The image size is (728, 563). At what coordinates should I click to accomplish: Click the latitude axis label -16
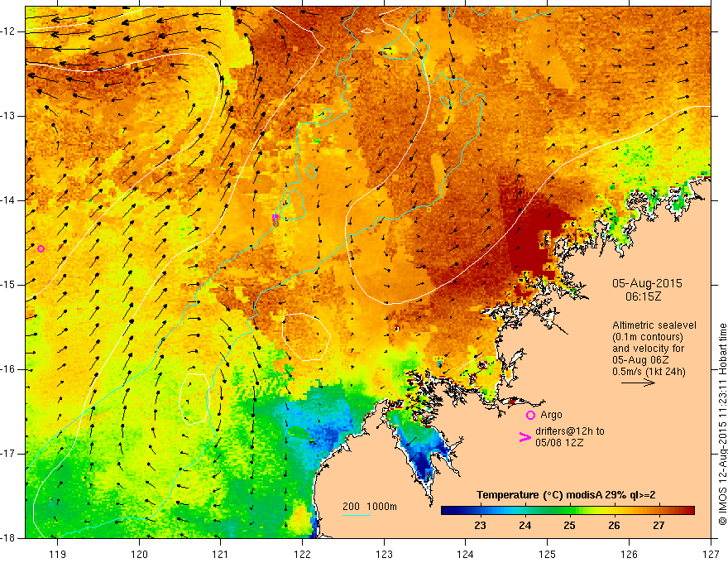[x=8, y=369]
